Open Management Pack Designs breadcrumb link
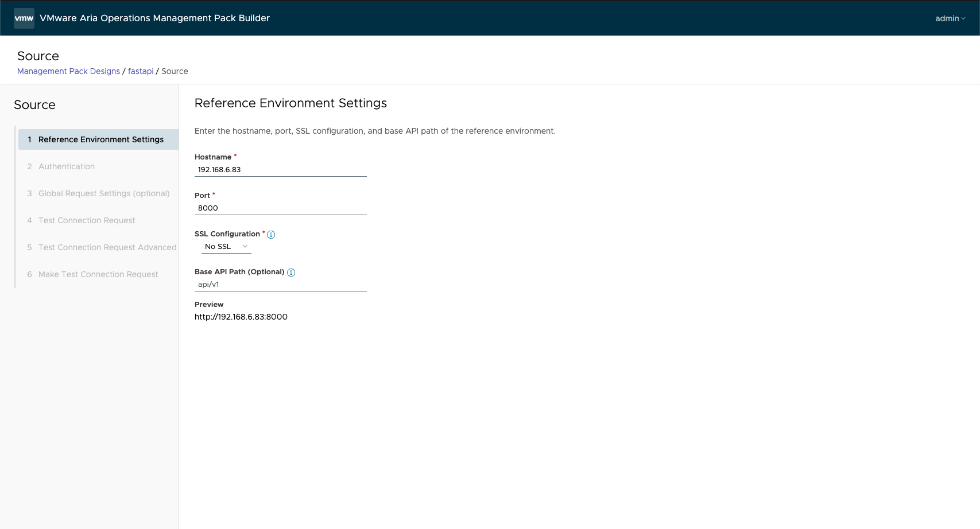Image resolution: width=980 pixels, height=529 pixels. 68,71
